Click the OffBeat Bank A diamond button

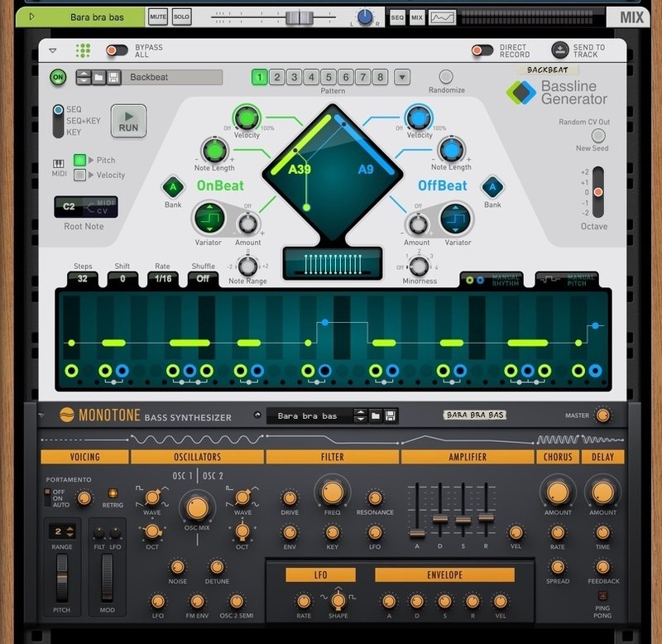[492, 187]
